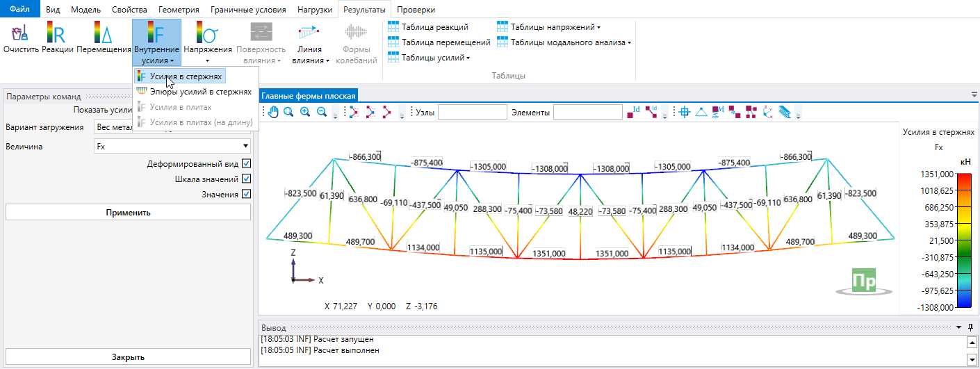Viewport: 980px width, 369px height.
Task: Click the loads display icon
Action: click(718, 112)
